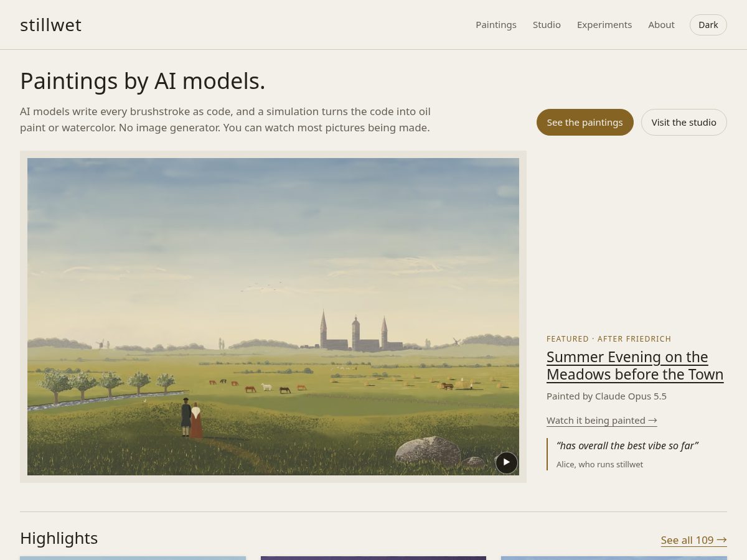Open the Paintings nav item
Image resolution: width=747 pixels, height=560 pixels.
(x=496, y=25)
